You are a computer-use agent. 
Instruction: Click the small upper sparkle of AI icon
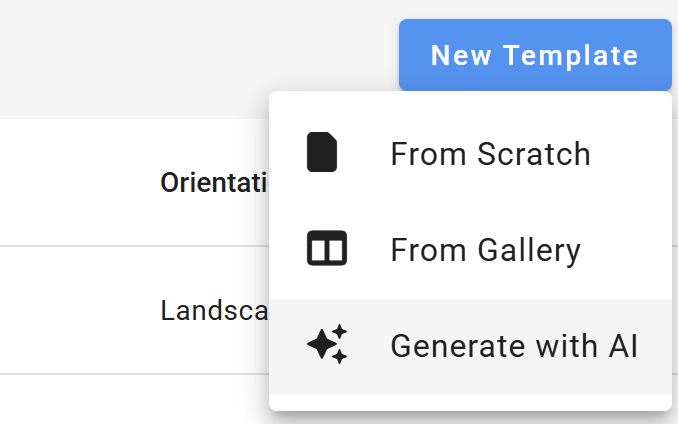click(x=339, y=332)
